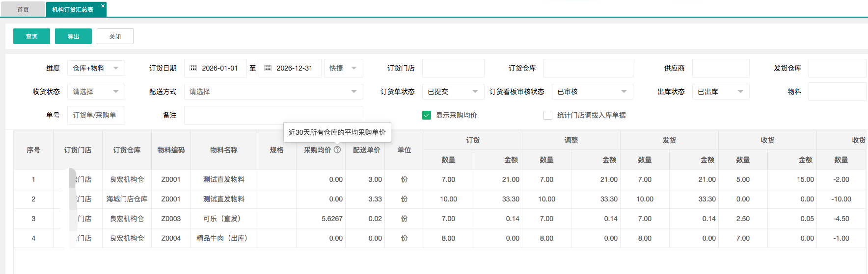Click the 物料名称 column header
The height and width of the screenshot is (274, 868).
224,150
